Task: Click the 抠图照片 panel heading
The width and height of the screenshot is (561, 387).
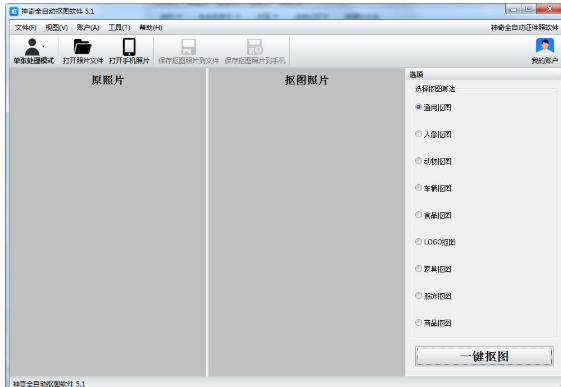Action: (306, 80)
